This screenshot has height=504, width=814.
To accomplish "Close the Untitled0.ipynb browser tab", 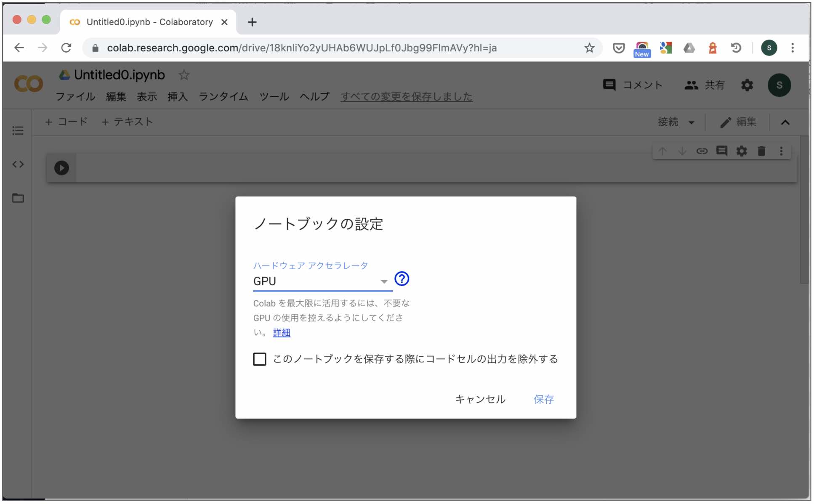I will pos(224,22).
